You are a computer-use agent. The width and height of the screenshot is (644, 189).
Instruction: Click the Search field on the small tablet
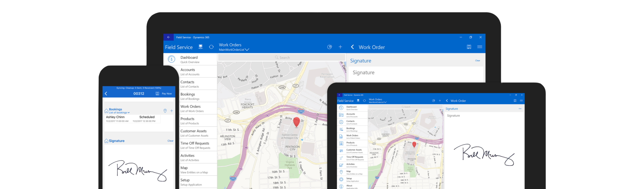(405, 107)
